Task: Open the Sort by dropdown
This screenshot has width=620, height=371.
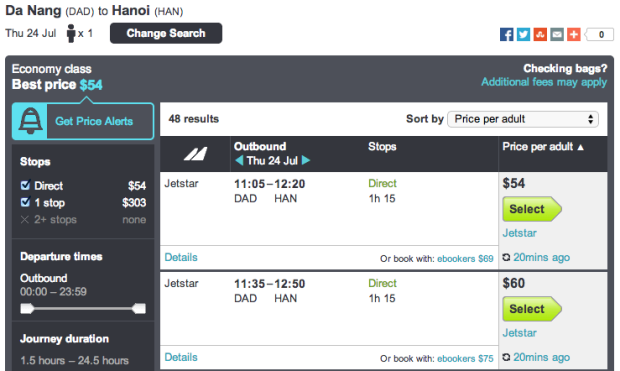Action: coord(523,119)
